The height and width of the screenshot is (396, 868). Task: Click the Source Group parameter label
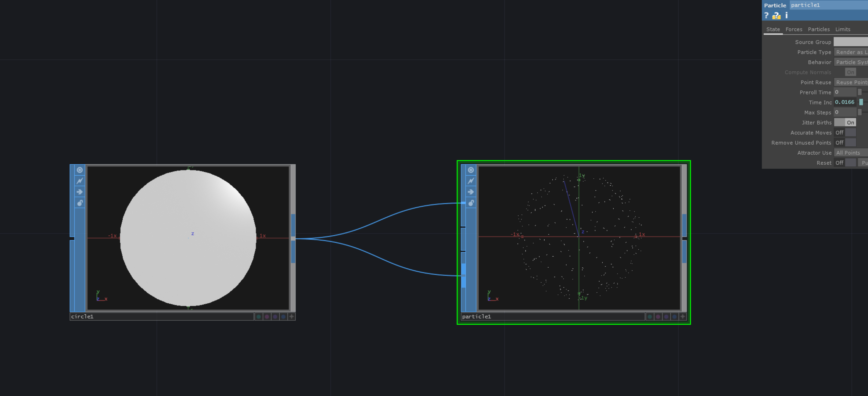(813, 42)
